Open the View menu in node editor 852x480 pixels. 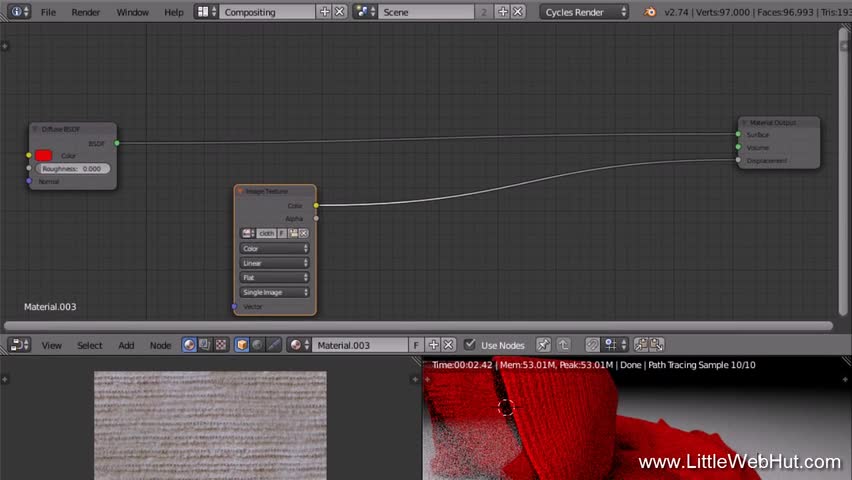coord(52,345)
